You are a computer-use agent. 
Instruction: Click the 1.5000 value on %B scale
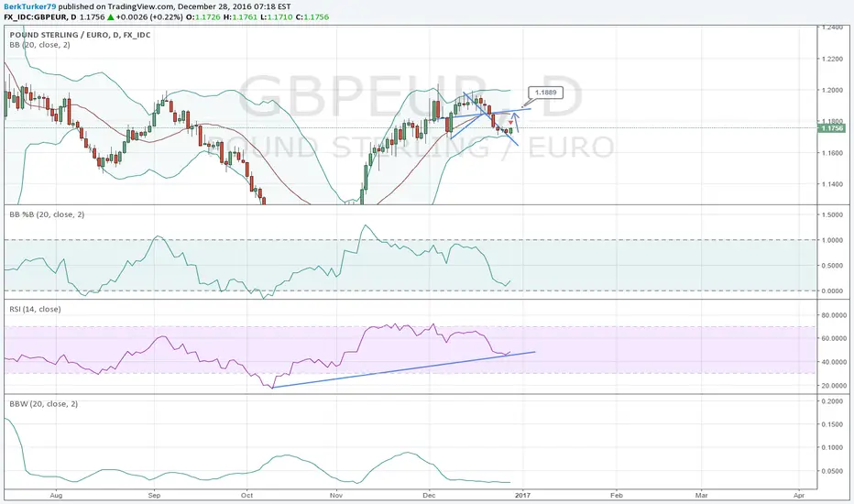(x=833, y=214)
